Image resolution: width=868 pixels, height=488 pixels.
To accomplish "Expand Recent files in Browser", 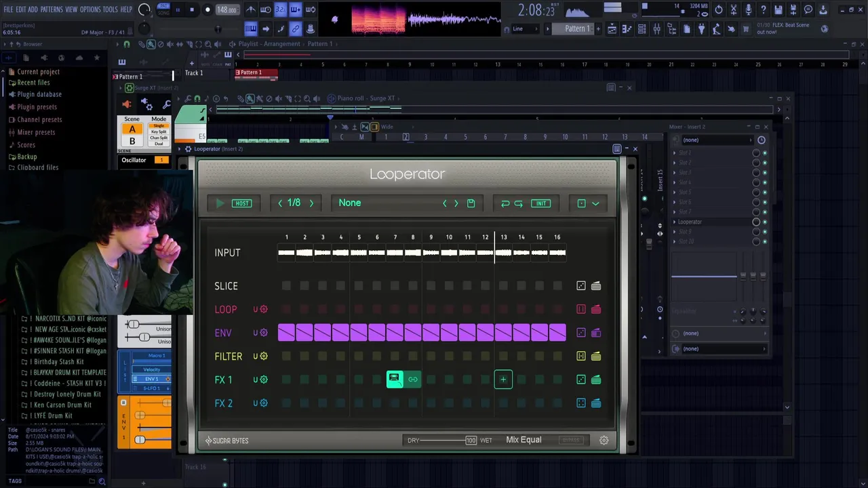I will point(33,83).
